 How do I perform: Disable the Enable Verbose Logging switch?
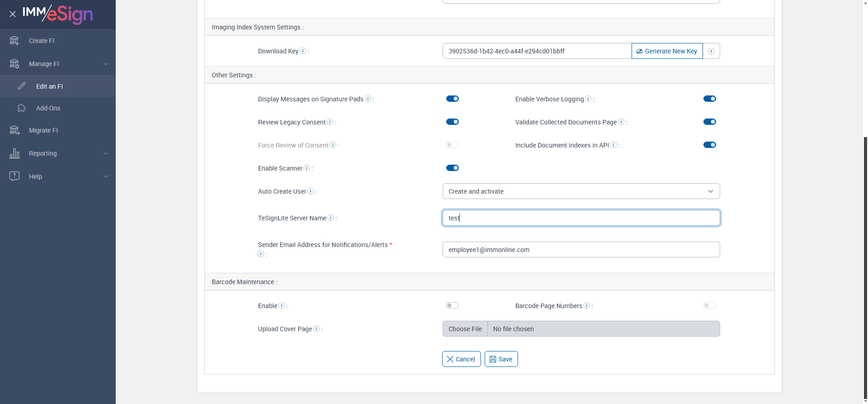710,99
